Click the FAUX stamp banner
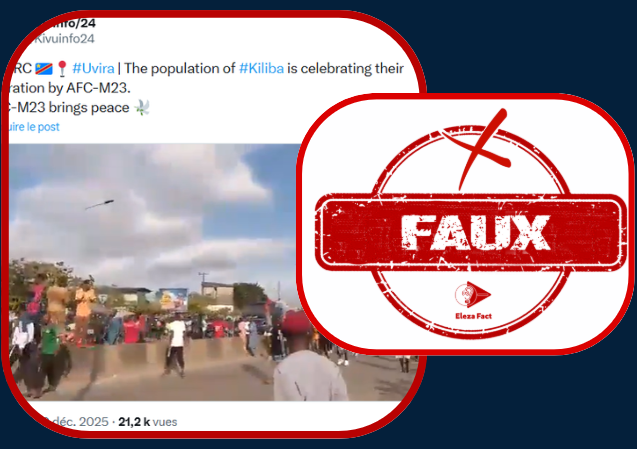The height and width of the screenshot is (449, 637). tap(471, 232)
